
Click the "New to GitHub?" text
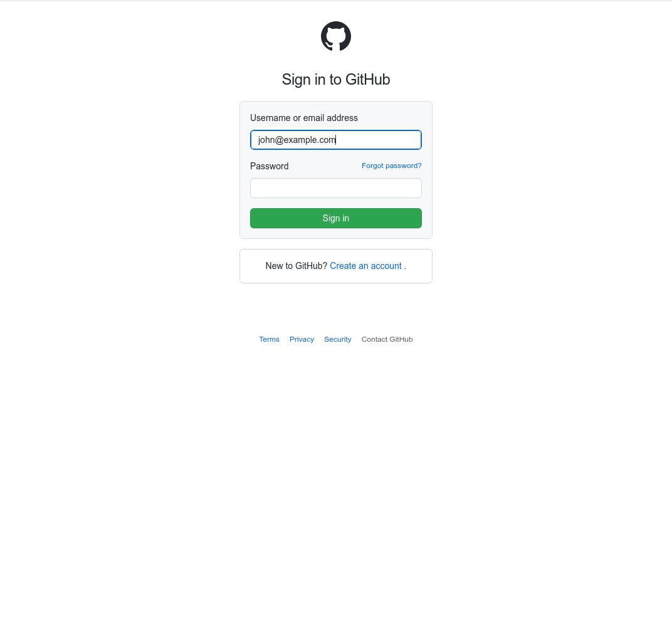point(296,266)
